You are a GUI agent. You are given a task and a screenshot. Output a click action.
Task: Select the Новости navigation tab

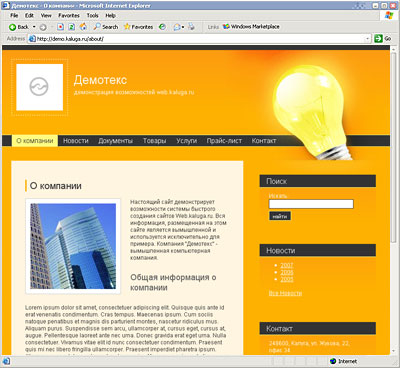76,141
